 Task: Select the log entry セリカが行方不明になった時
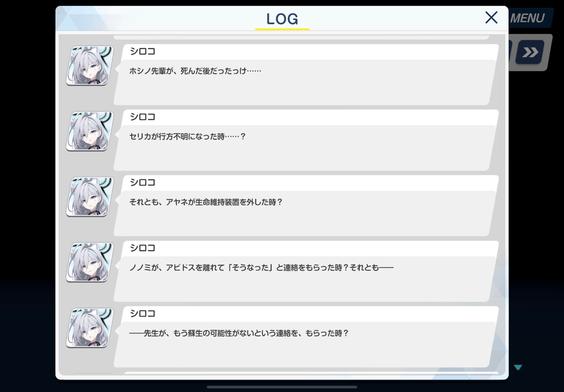306,140
